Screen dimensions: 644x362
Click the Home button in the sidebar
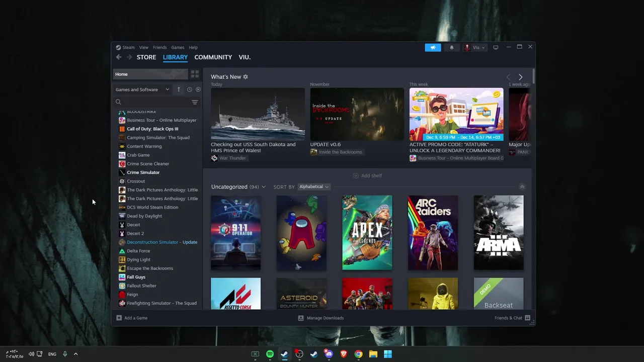pyautogui.click(x=150, y=74)
